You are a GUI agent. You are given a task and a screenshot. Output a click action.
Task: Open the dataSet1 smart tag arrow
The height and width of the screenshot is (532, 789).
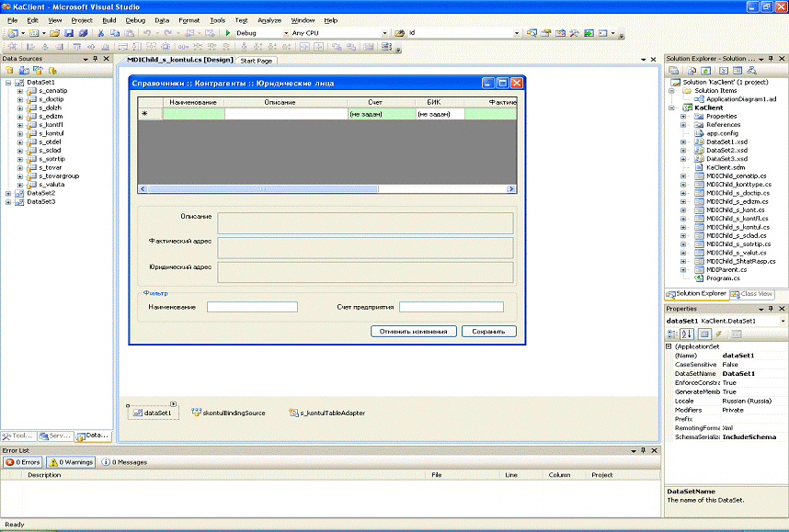point(174,404)
